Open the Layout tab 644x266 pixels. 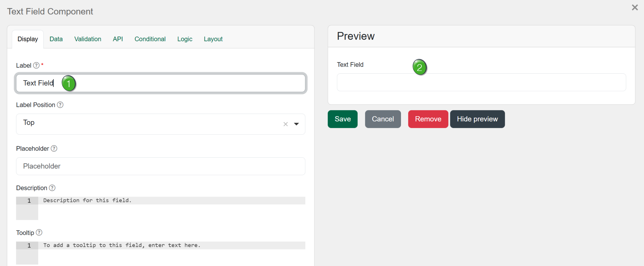click(x=213, y=39)
